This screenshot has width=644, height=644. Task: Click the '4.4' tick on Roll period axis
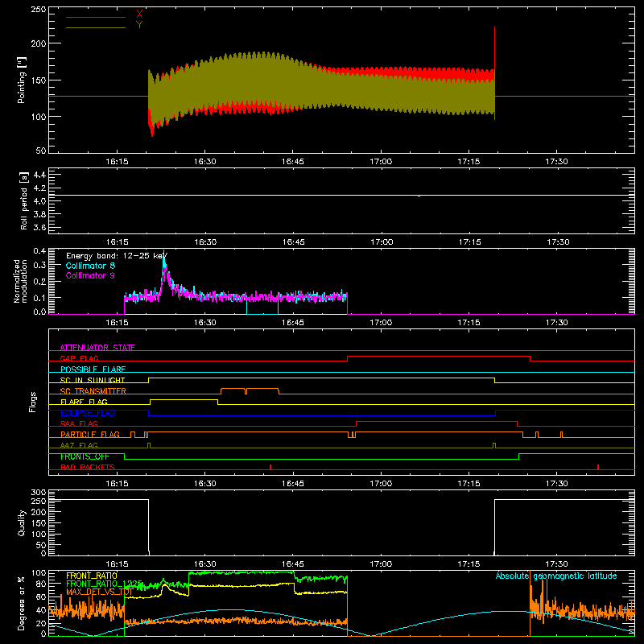pos(39,175)
